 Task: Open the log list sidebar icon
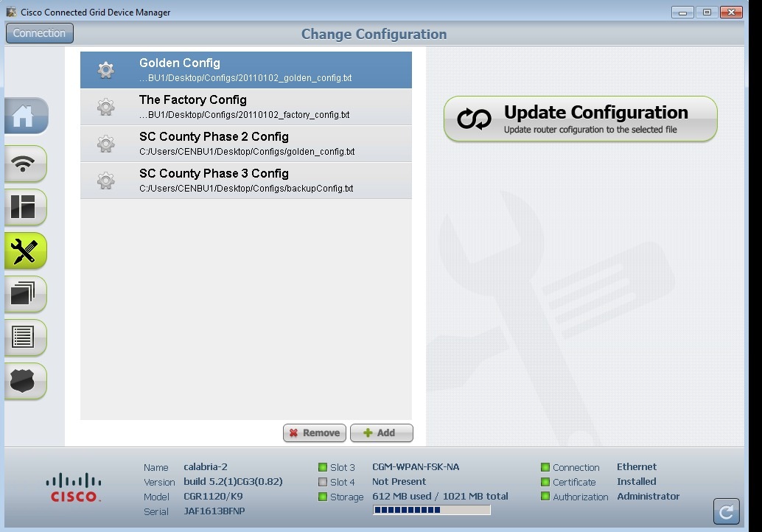[25, 337]
